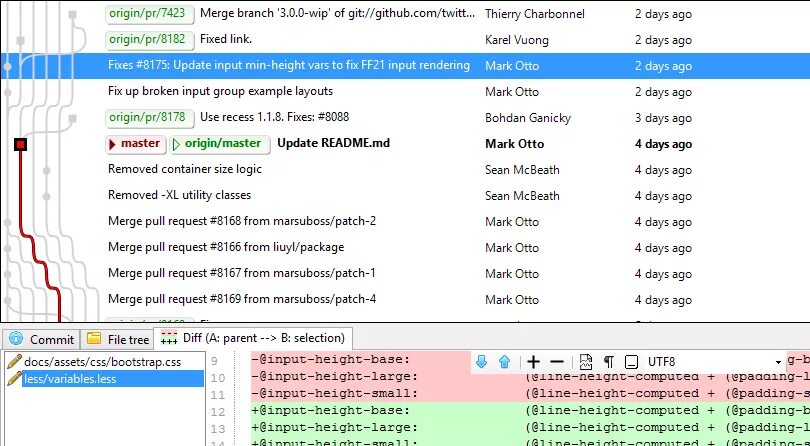Show entire file in diff viewer
810x446 pixels.
(x=586, y=362)
